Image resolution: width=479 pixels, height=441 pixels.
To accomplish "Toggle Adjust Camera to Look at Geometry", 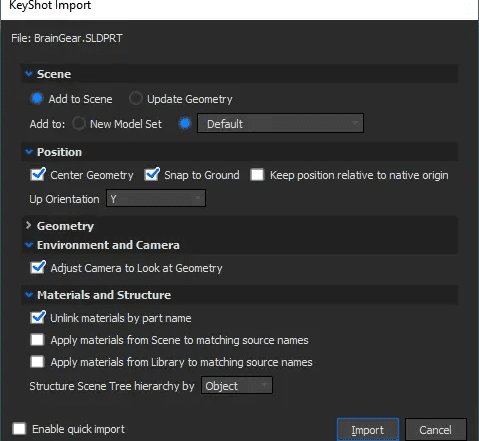I will click(x=38, y=268).
